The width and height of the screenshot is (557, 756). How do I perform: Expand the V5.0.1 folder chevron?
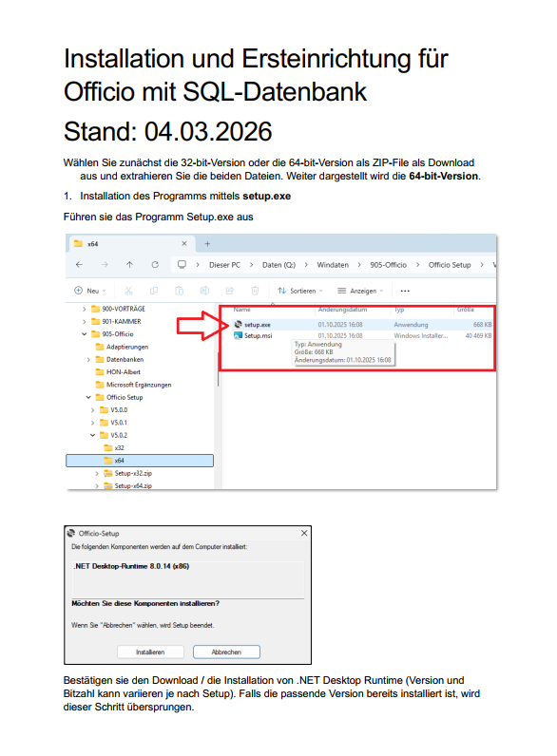(92, 423)
